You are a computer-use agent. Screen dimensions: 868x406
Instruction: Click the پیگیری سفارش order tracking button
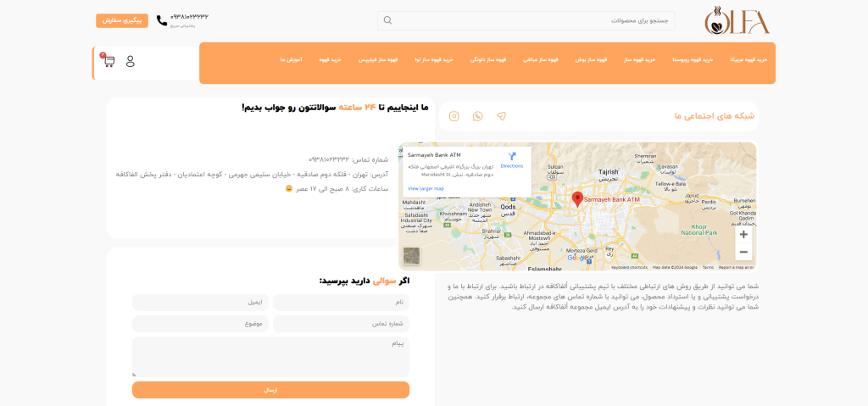(x=122, y=20)
